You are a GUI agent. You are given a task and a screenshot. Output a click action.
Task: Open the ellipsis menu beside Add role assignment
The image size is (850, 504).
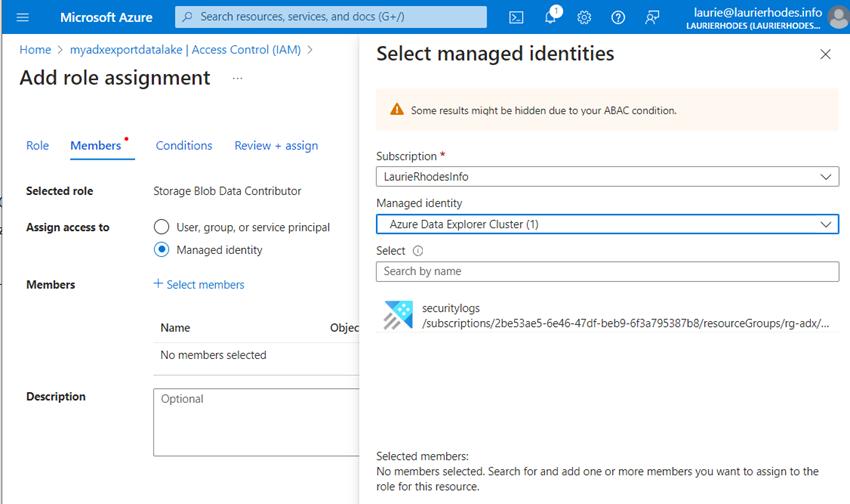(x=237, y=79)
